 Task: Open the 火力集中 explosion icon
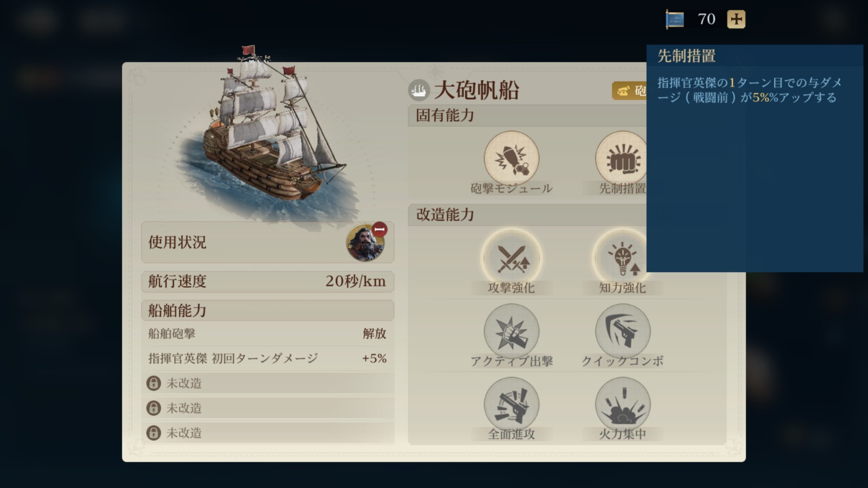pos(622,404)
